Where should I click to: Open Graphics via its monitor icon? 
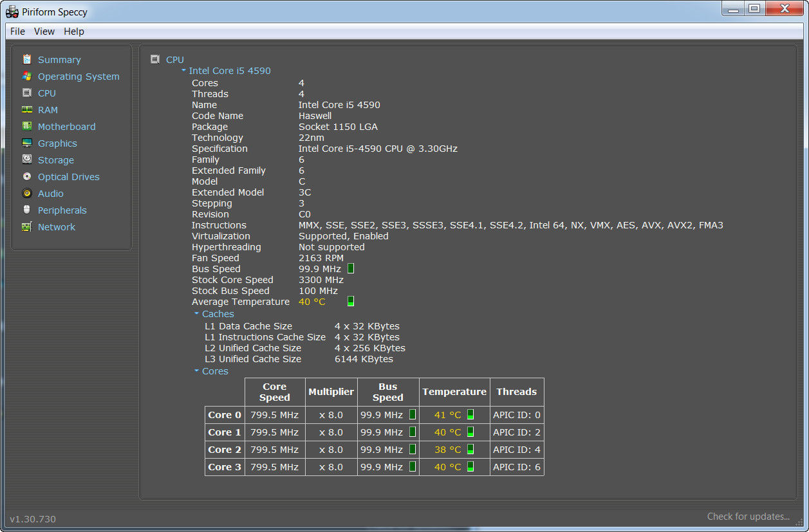(26, 143)
